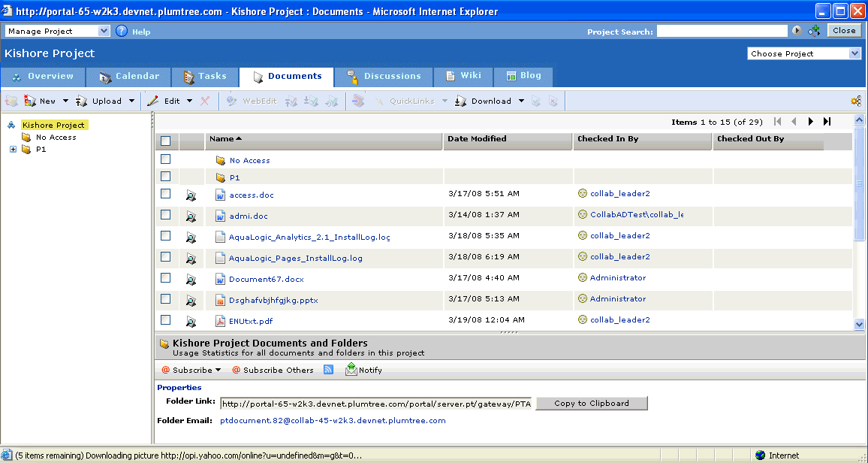Screen dimensions: 868x463
Task: Check the ENUtxt.pdf checkbox
Action: [165, 319]
